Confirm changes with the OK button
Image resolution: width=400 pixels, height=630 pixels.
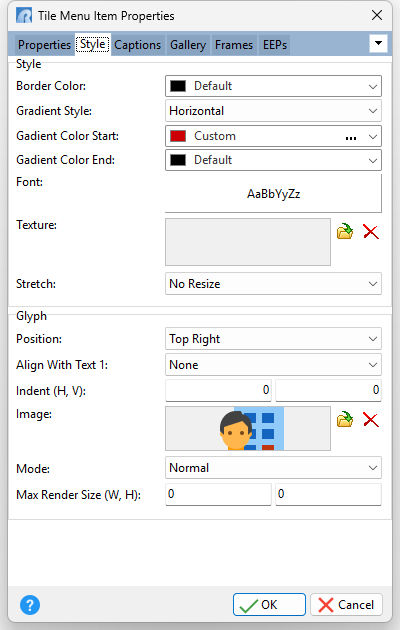point(269,604)
